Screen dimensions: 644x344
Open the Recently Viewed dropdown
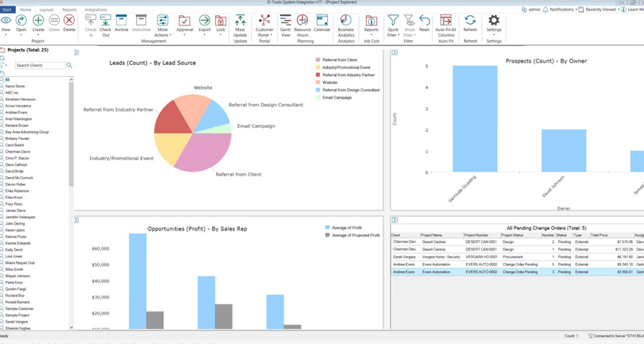click(599, 9)
